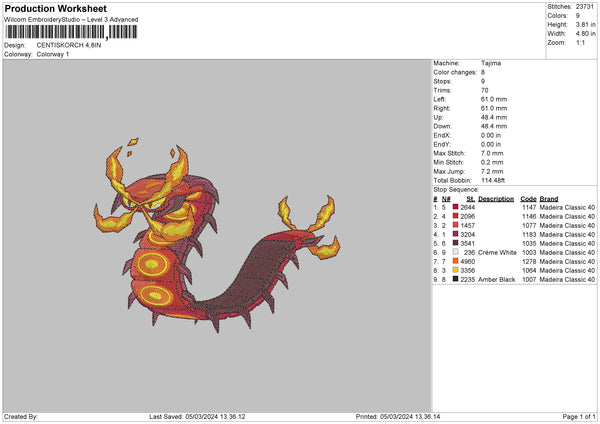600x424 pixels.
Task: Click the Brand column header
Action: (549, 199)
